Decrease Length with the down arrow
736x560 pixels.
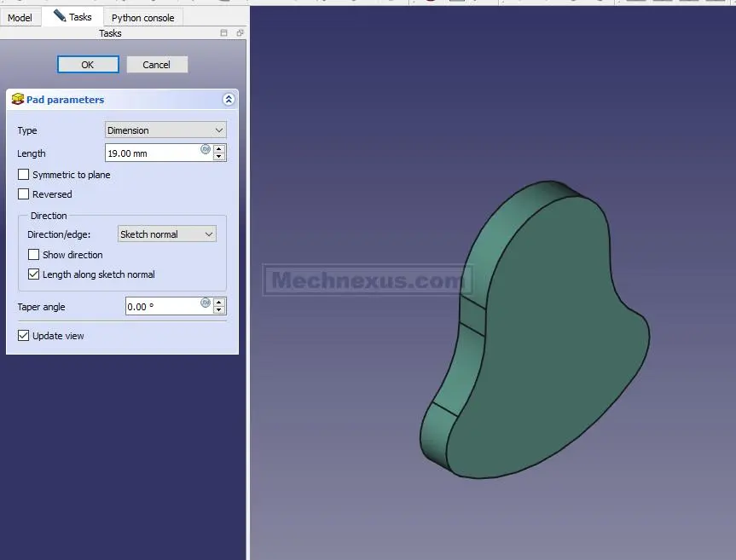tap(219, 157)
